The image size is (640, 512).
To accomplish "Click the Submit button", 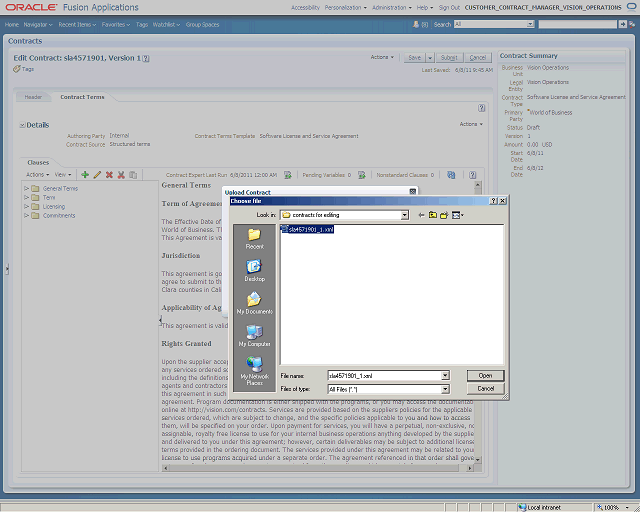I will click(449, 58).
